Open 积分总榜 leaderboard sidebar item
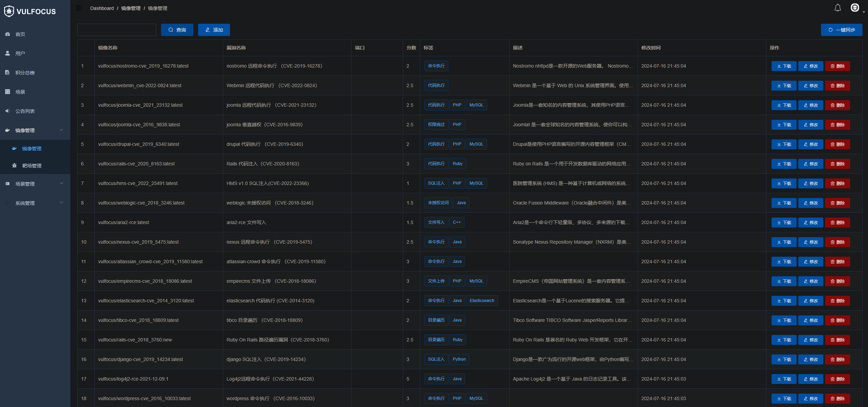 click(x=25, y=73)
